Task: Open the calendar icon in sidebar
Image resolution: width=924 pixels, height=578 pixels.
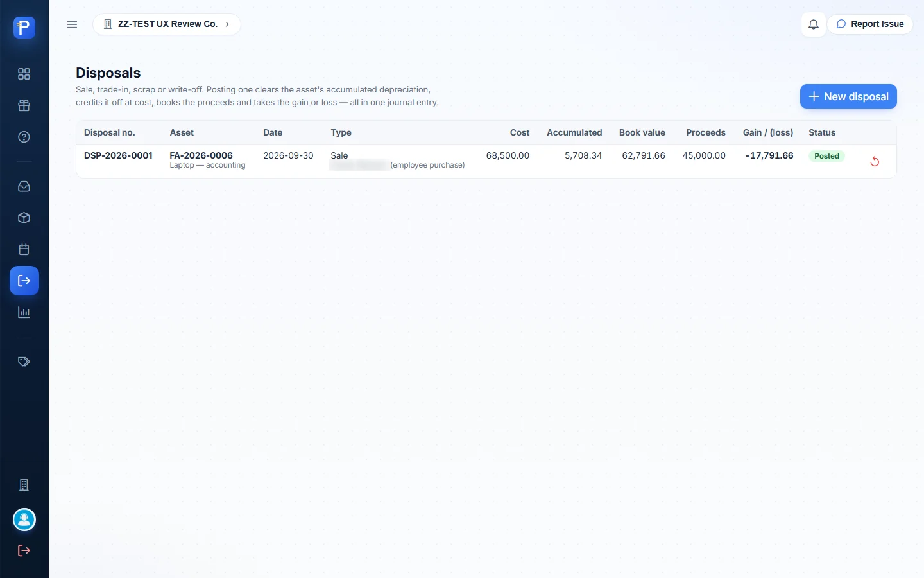Action: pyautogui.click(x=24, y=249)
